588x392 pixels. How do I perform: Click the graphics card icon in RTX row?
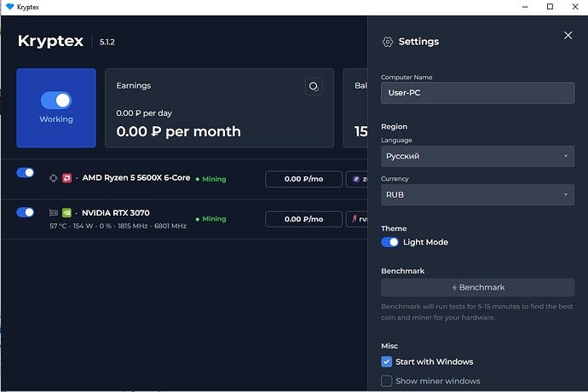click(53, 213)
